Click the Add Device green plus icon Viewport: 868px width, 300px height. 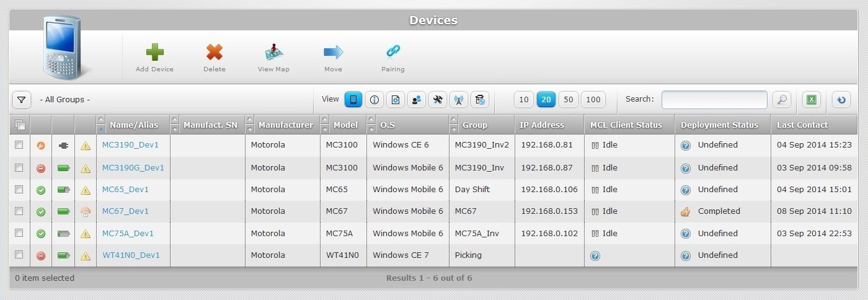154,52
